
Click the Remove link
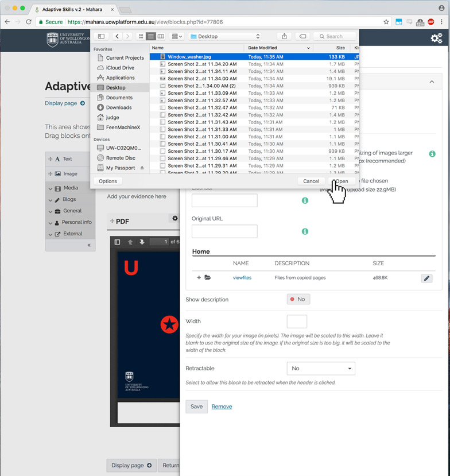click(x=222, y=407)
